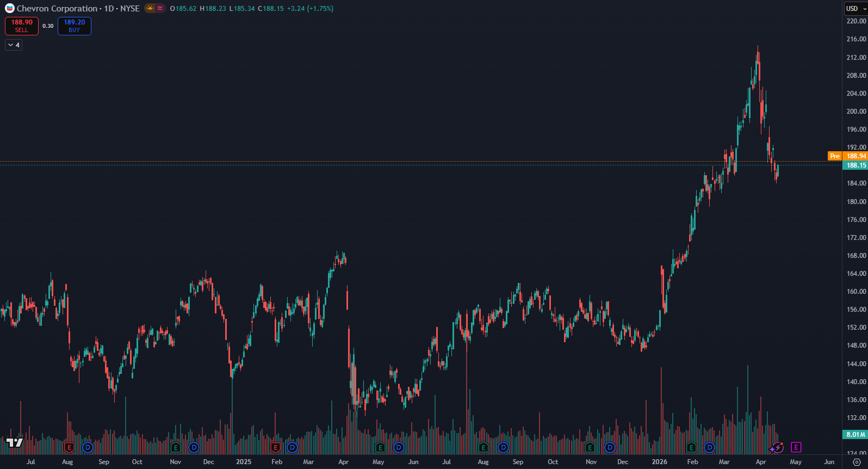
Task: Click the 2025 year label on the time axis
Action: tap(244, 462)
